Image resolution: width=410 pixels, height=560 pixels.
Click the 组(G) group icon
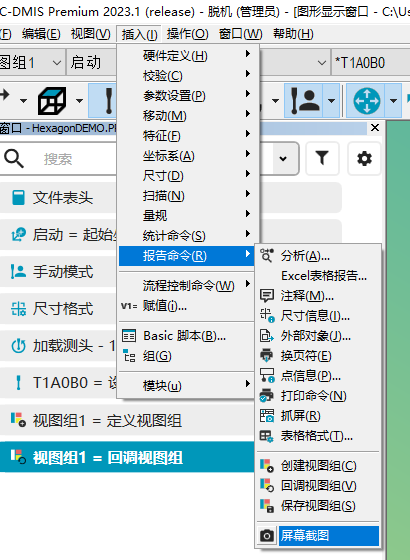[129, 356]
